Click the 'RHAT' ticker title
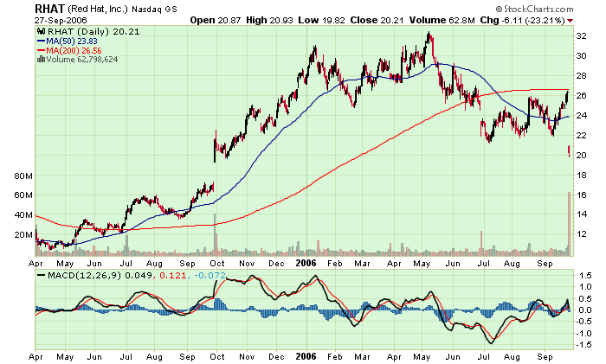The image size is (606, 364). pyautogui.click(x=50, y=9)
